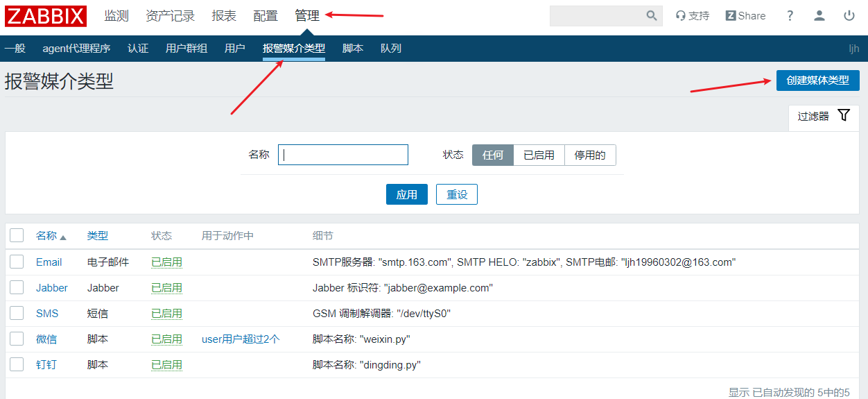The width and height of the screenshot is (868, 399).
Task: Click the 创建媒体类型 button
Action: coord(818,80)
